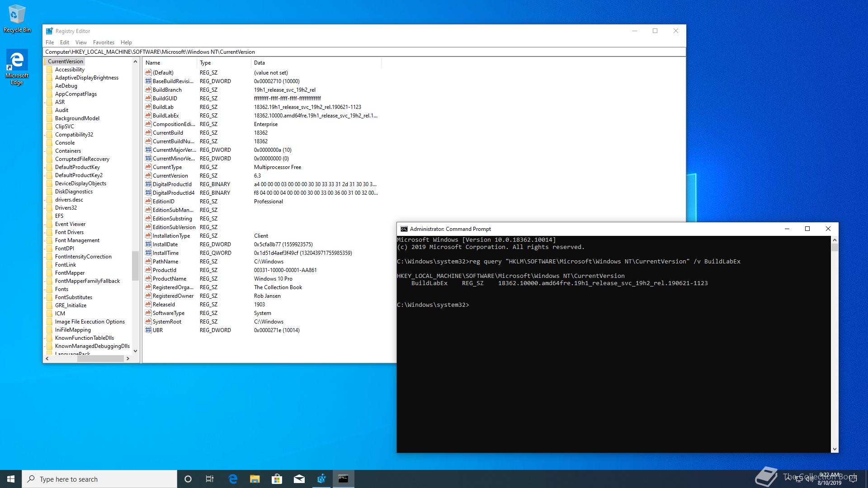The height and width of the screenshot is (488, 868).
Task: Click the (Default) string value icon
Action: click(x=148, y=72)
